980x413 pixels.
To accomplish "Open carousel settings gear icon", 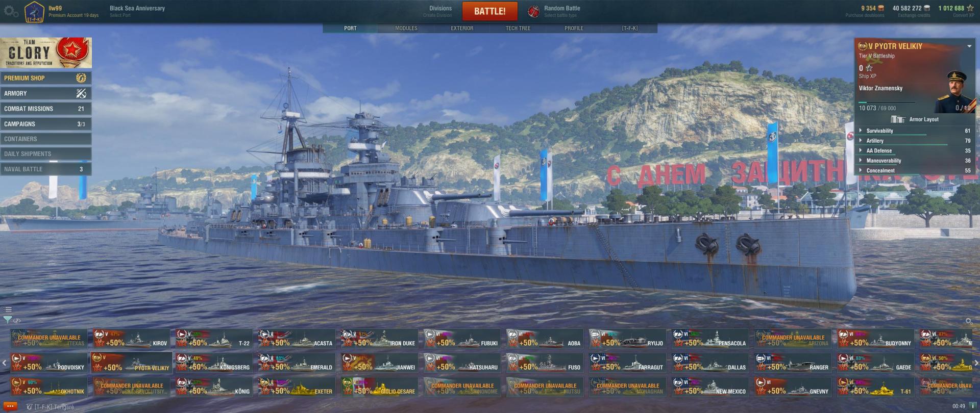I will (969, 321).
